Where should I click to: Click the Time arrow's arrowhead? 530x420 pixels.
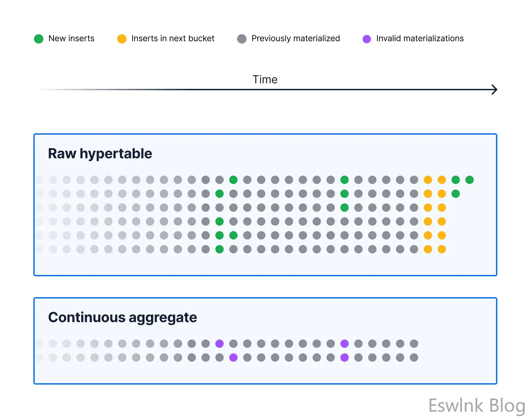494,90
